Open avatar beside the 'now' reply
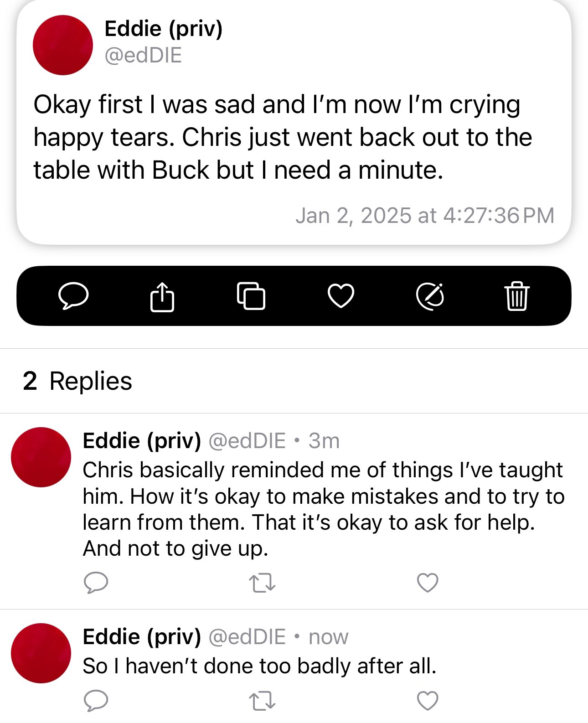 pyautogui.click(x=41, y=653)
